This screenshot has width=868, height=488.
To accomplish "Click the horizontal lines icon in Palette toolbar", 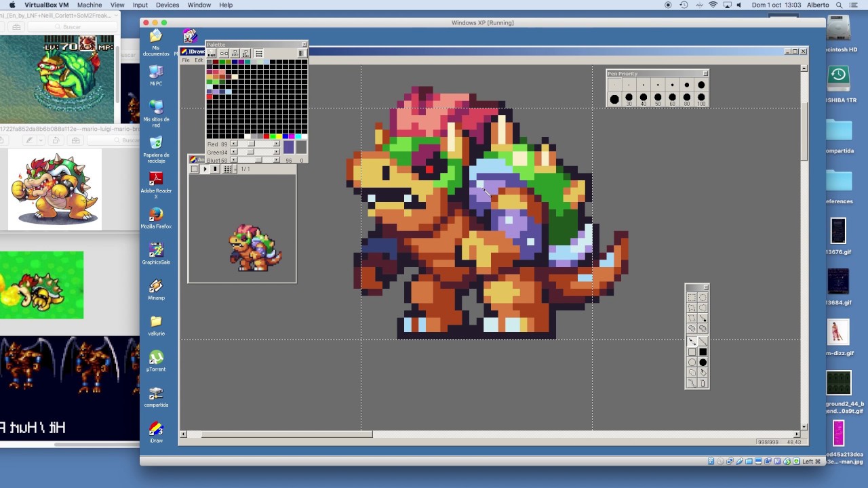I will (259, 54).
